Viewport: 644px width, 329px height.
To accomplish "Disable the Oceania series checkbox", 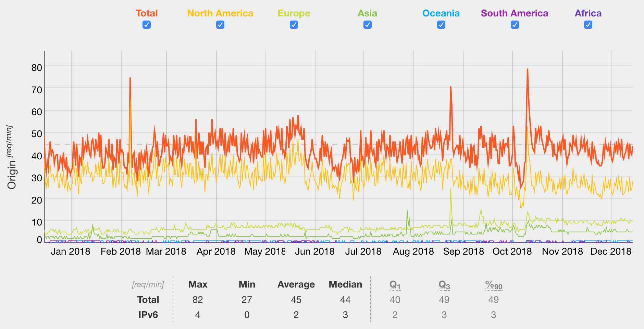I will 441,25.
